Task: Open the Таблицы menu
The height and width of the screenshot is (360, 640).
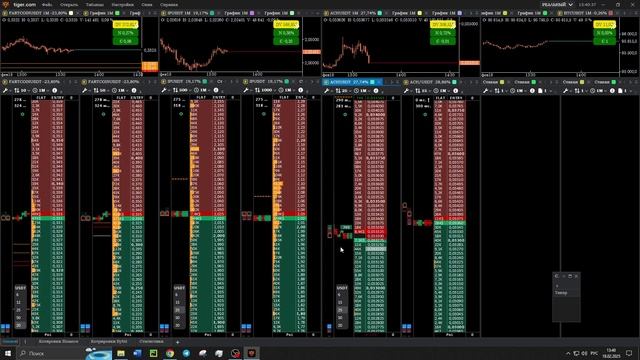Action: click(x=95, y=5)
